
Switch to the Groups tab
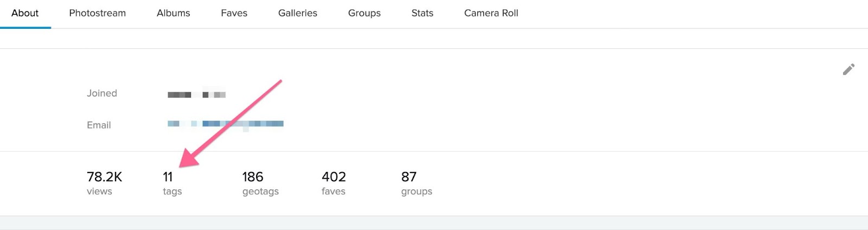pos(365,13)
